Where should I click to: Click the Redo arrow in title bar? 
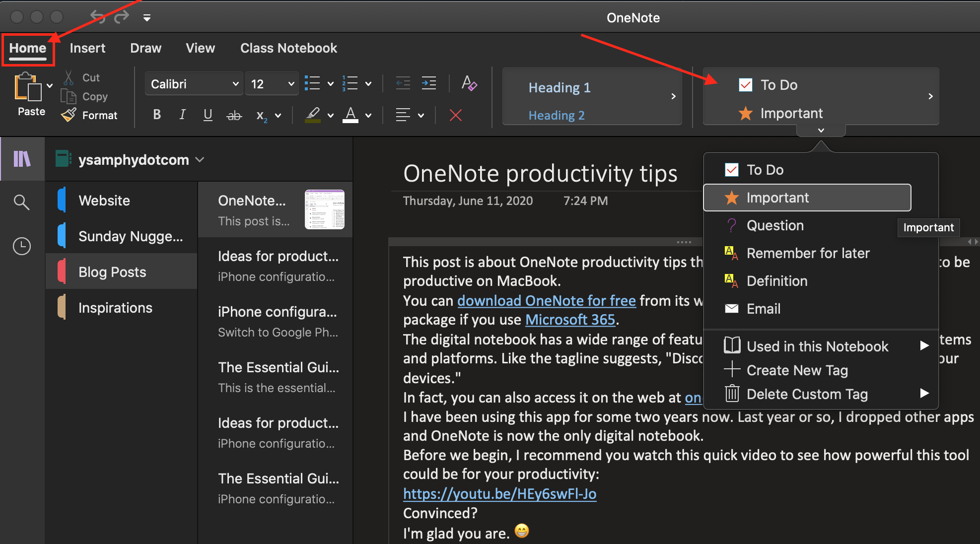[x=122, y=17]
